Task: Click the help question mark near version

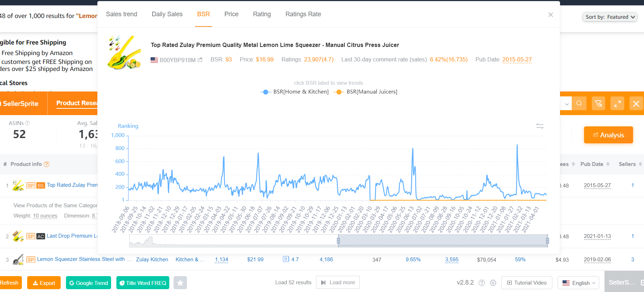Action: pos(482,283)
